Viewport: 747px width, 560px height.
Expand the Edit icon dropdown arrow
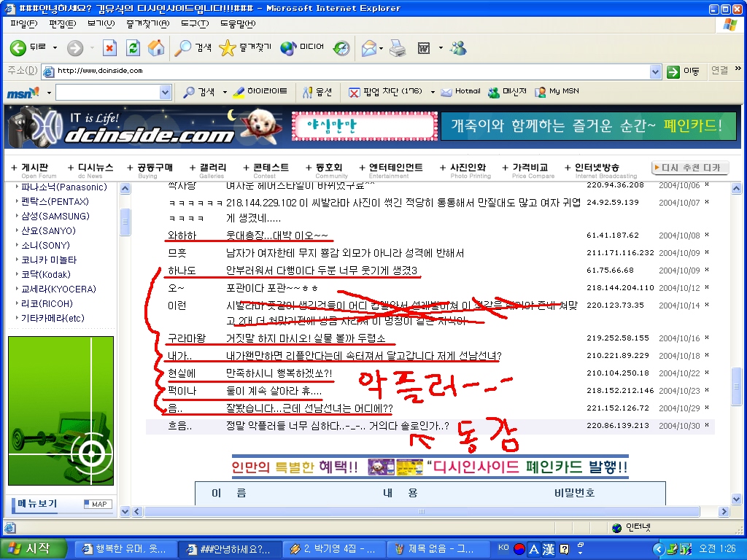441,48
